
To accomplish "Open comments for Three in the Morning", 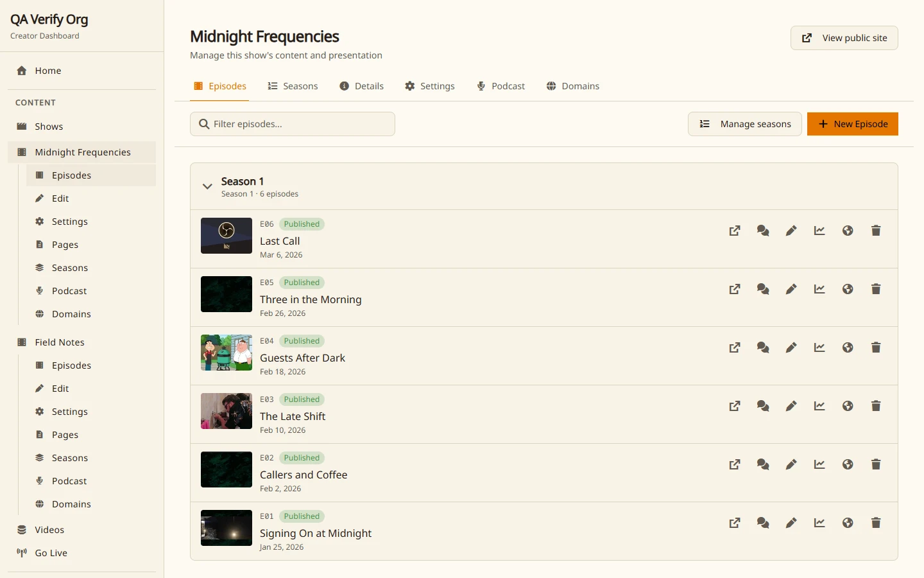I will [763, 289].
